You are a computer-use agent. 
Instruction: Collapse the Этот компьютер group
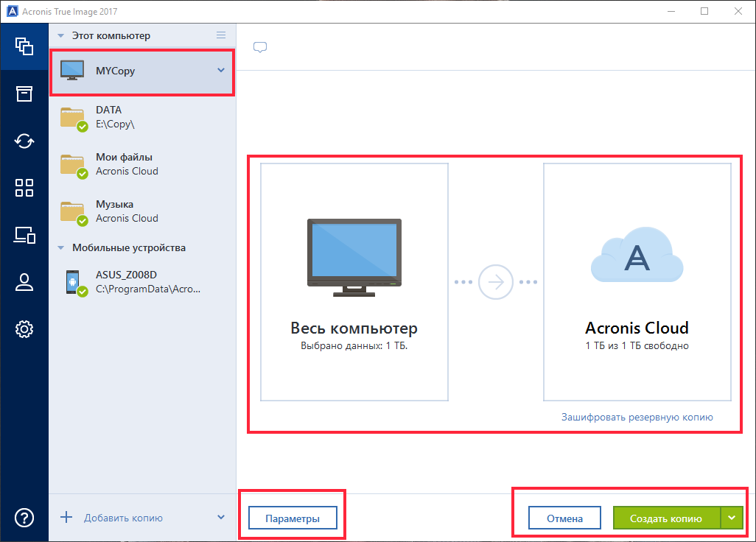[60, 35]
